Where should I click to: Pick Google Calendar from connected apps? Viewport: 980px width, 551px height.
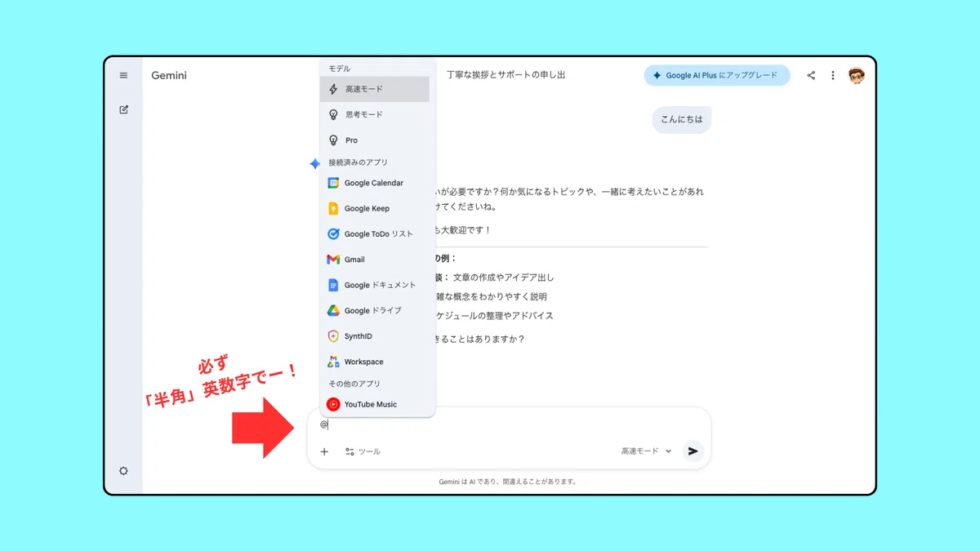[375, 183]
